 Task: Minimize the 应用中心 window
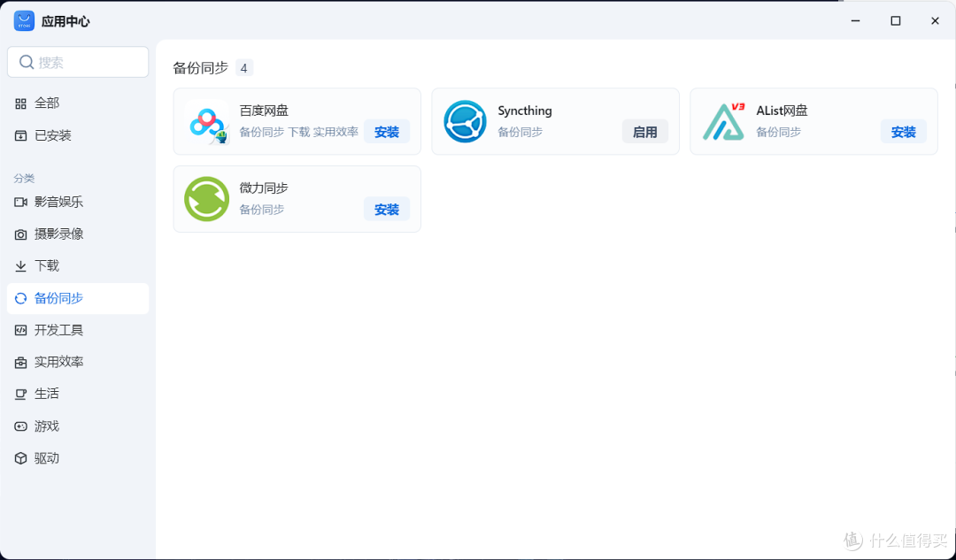[855, 20]
